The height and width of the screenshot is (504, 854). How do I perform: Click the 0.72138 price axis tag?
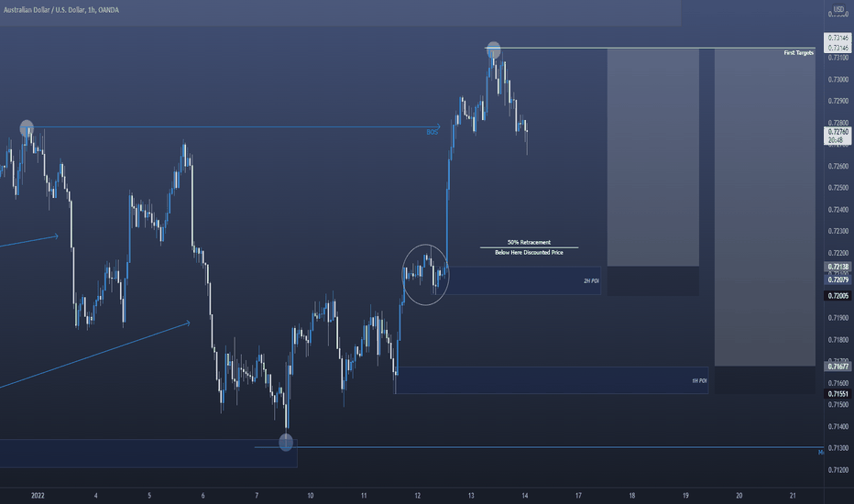838,267
